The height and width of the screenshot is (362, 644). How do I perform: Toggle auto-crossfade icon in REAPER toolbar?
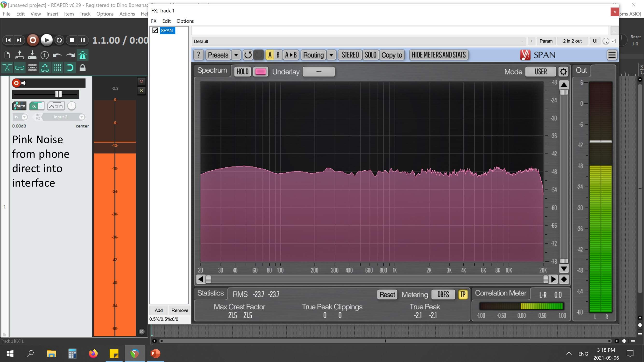(x=7, y=68)
